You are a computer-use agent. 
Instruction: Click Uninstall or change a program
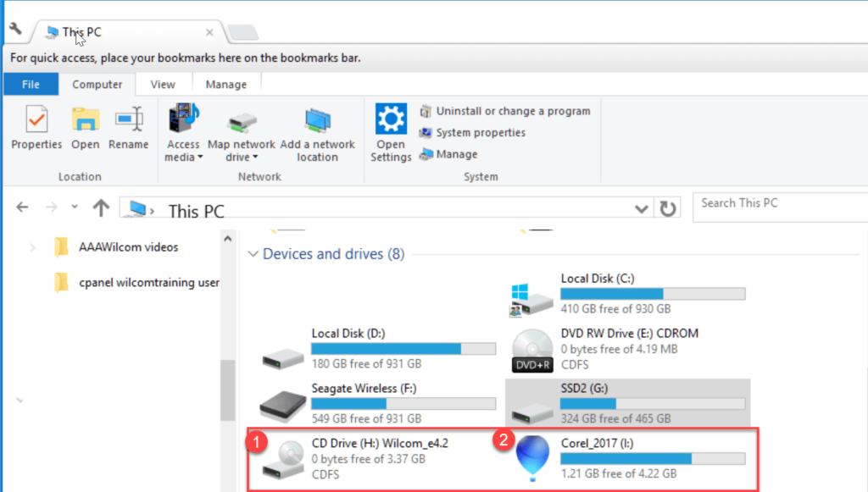point(505,111)
